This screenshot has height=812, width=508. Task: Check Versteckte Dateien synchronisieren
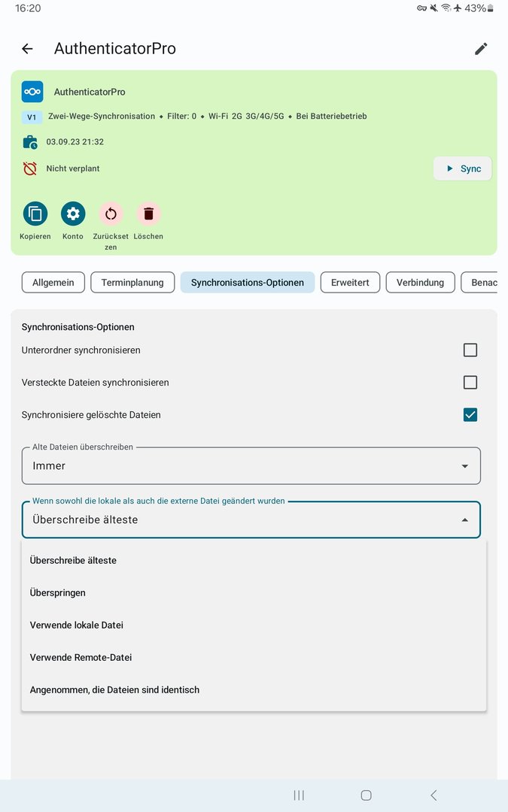point(470,382)
